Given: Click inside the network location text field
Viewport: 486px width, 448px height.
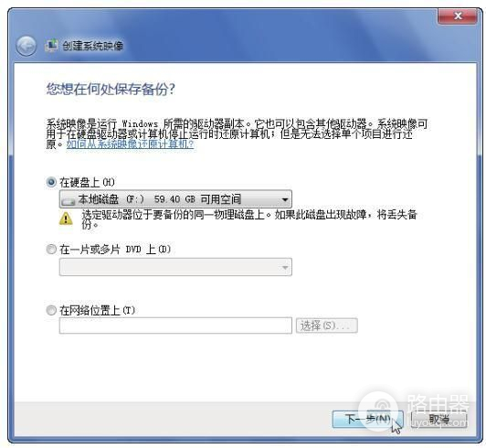Looking at the screenshot, I should (x=175, y=325).
